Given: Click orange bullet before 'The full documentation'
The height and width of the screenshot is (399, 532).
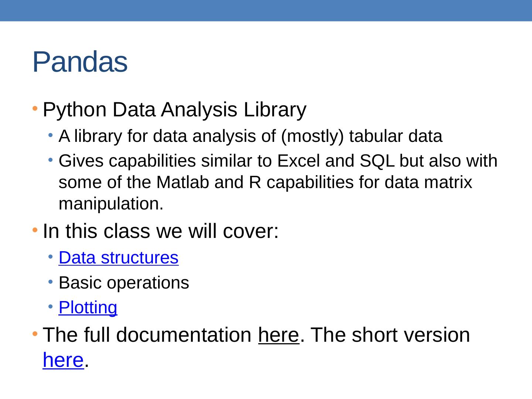Looking at the screenshot, I should tap(34, 334).
